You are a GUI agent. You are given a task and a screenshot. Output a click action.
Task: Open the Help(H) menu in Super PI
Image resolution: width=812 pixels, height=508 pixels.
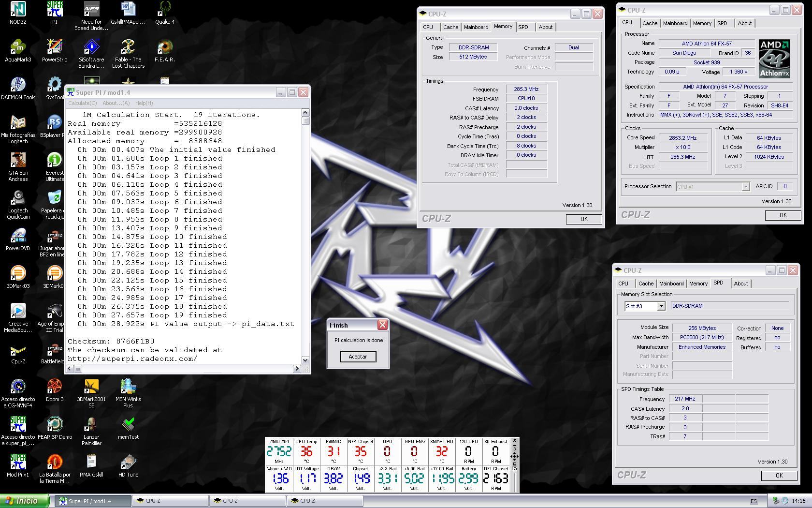(144, 103)
